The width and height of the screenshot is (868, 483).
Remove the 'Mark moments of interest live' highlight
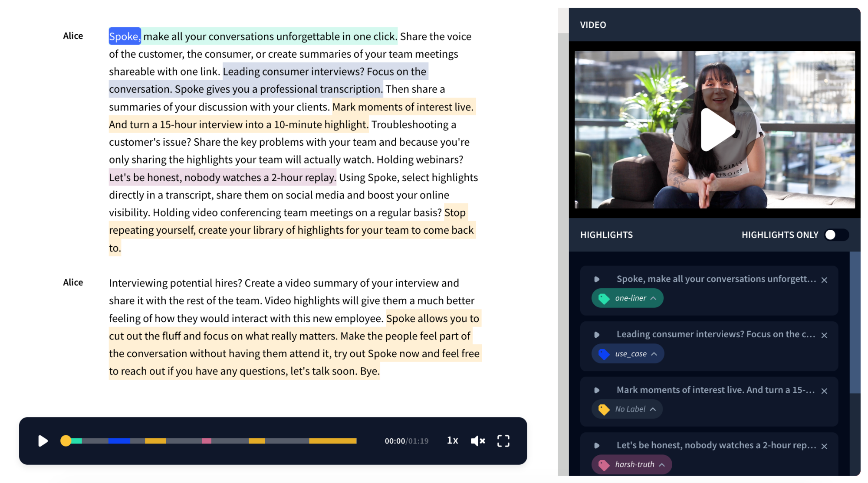point(824,391)
